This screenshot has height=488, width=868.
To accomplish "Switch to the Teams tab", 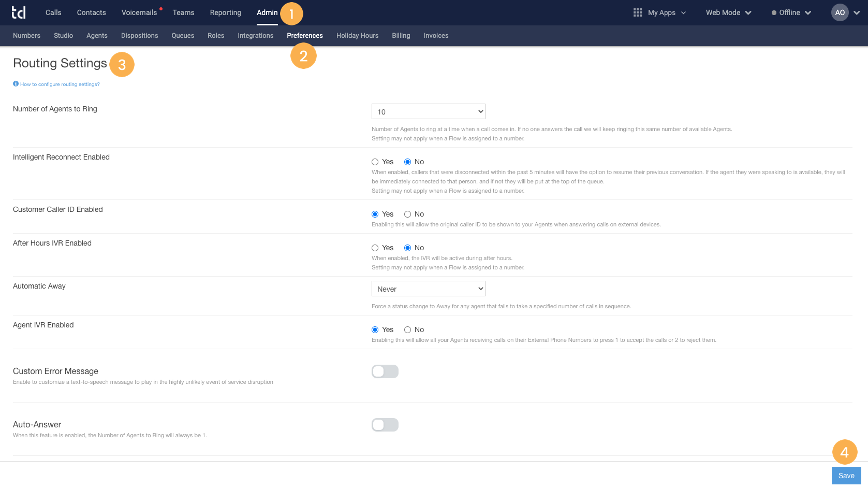I will click(x=184, y=12).
